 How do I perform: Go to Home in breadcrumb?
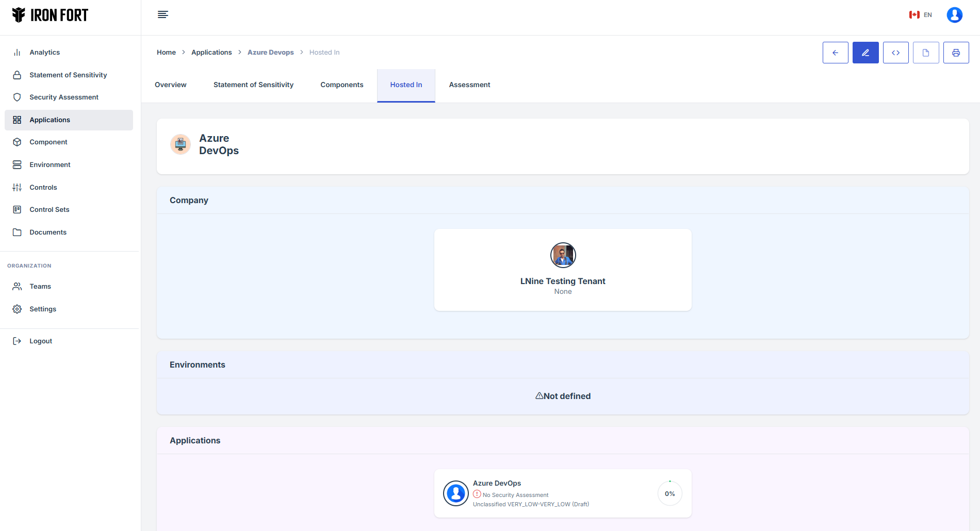tap(166, 53)
